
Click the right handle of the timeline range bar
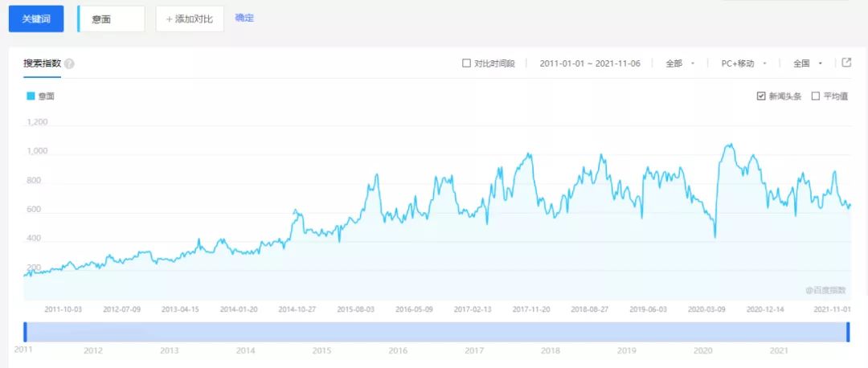848,332
